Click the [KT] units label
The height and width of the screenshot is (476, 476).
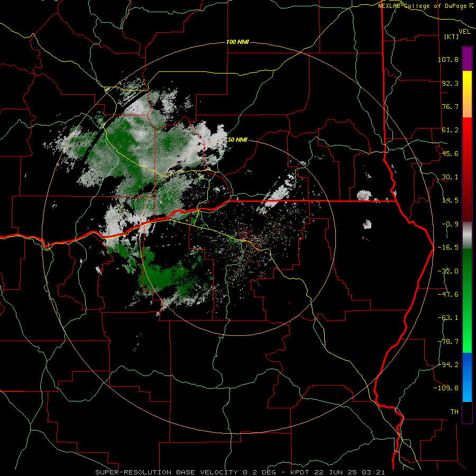[x=452, y=36]
